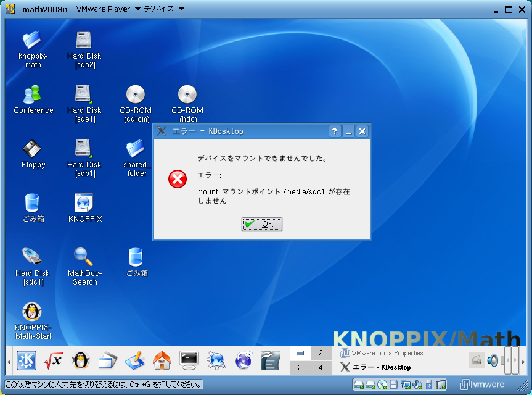This screenshot has width=532, height=395.
Task: Click the network adapter icon in the VMware status bar
Action: (x=405, y=385)
